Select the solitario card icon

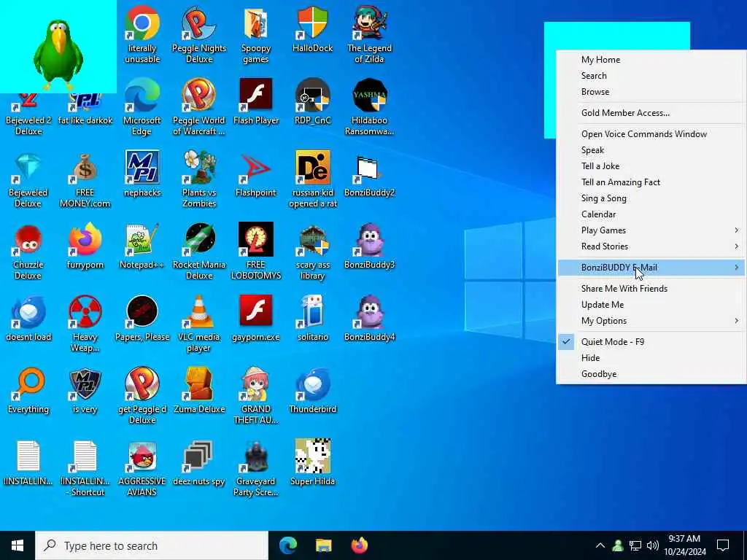point(312,319)
